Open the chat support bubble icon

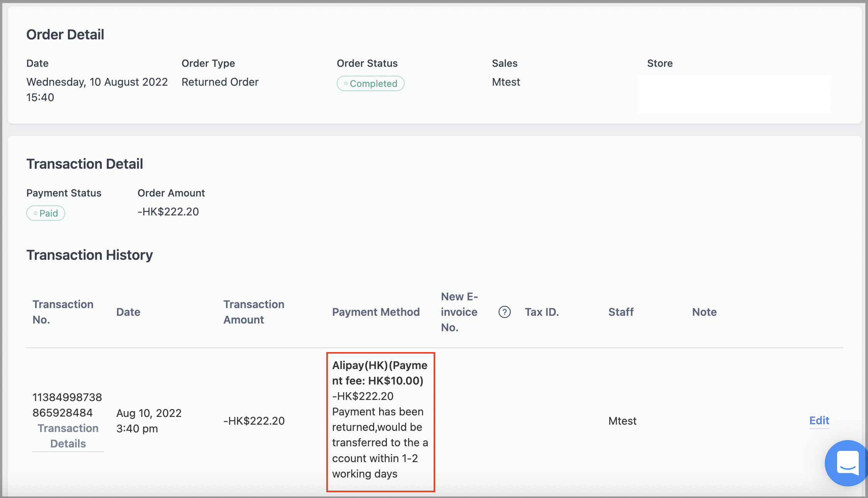[x=847, y=463]
